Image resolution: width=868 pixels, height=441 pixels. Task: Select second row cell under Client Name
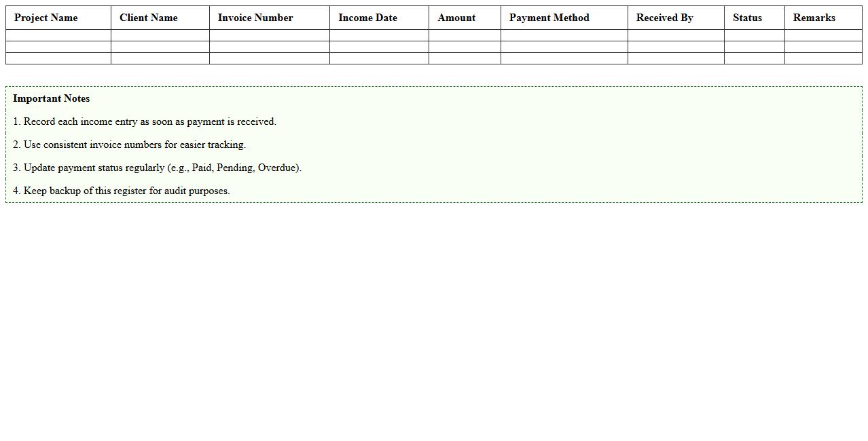(160, 47)
